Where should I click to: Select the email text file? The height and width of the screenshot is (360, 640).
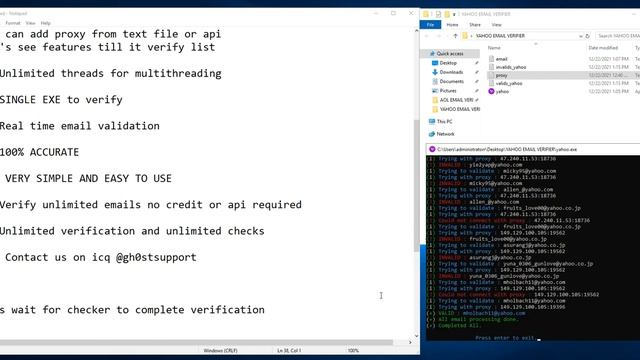point(501,59)
